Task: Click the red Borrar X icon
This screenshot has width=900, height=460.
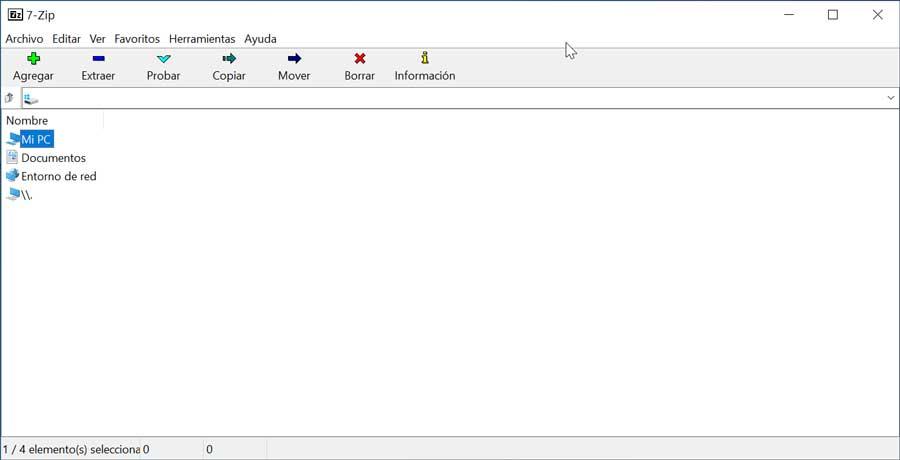Action: [360, 58]
